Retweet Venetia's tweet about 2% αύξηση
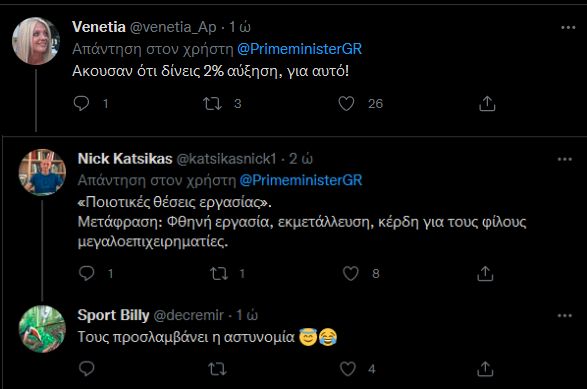This screenshot has width=587, height=389. coord(212,104)
